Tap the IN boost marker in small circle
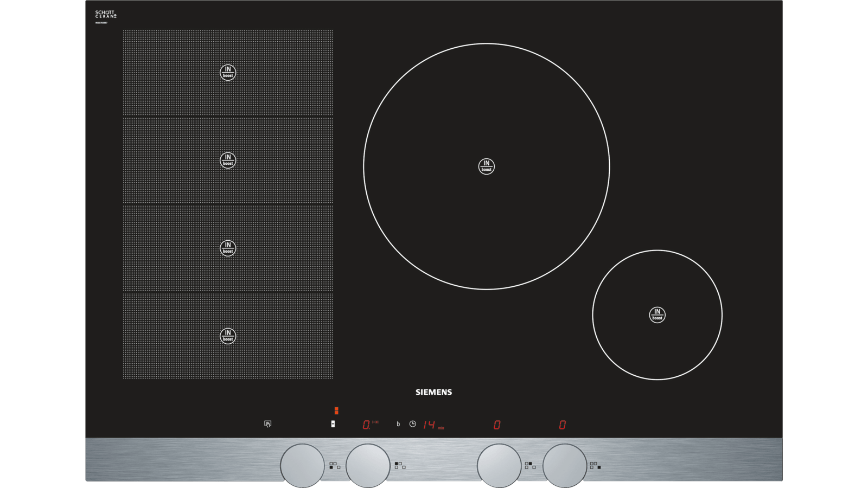Image resolution: width=868 pixels, height=488 pixels. (658, 315)
